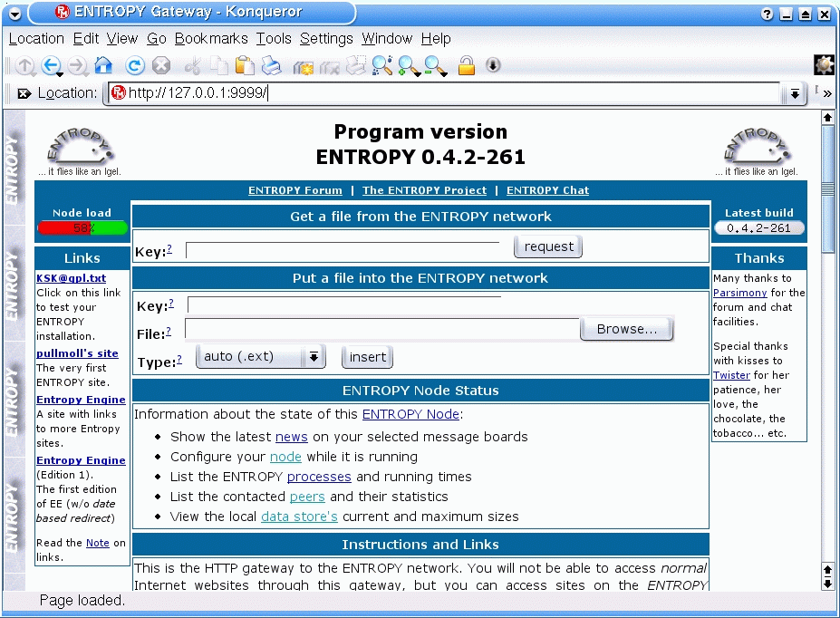Viewport: 840px width, 618px height.
Task: Open the processes link
Action: pos(319,477)
